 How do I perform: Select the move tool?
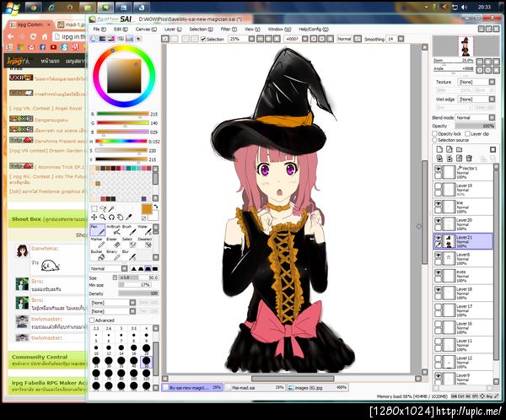click(94, 218)
